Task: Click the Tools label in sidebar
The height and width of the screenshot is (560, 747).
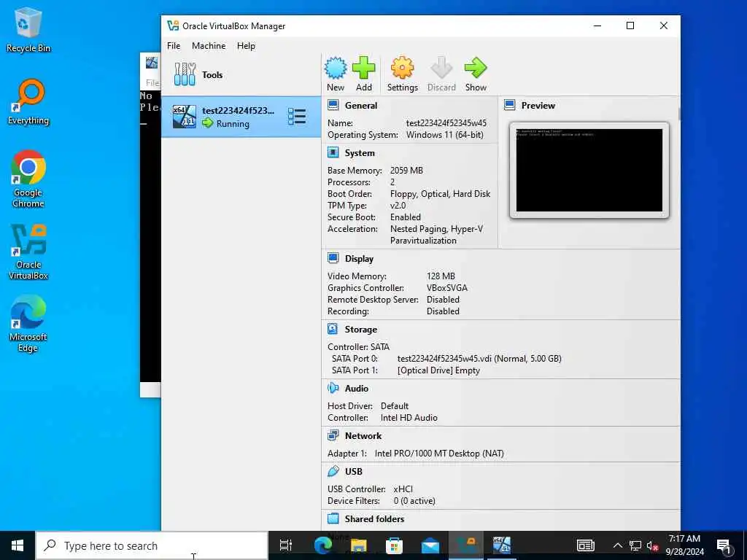Action: pyautogui.click(x=212, y=75)
